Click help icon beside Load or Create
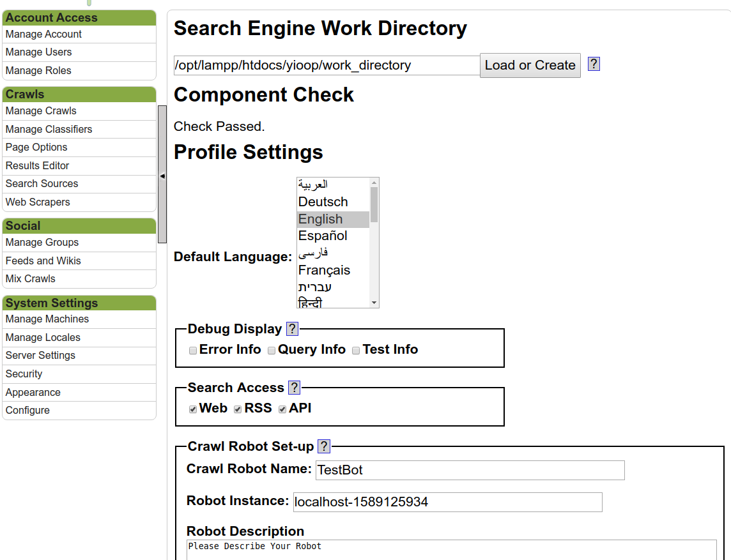This screenshot has width=731, height=560. 594,64
